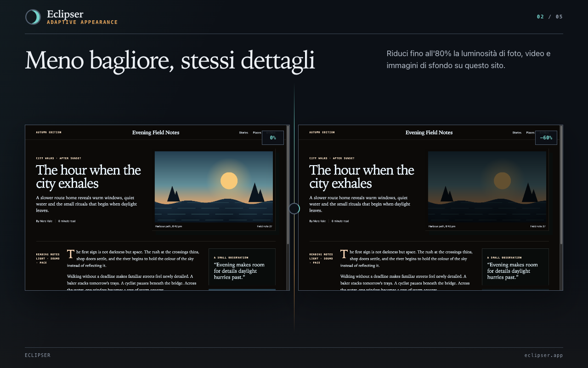Click "Evening Field Notes" title in left preview
The width and height of the screenshot is (588, 368).
156,132
